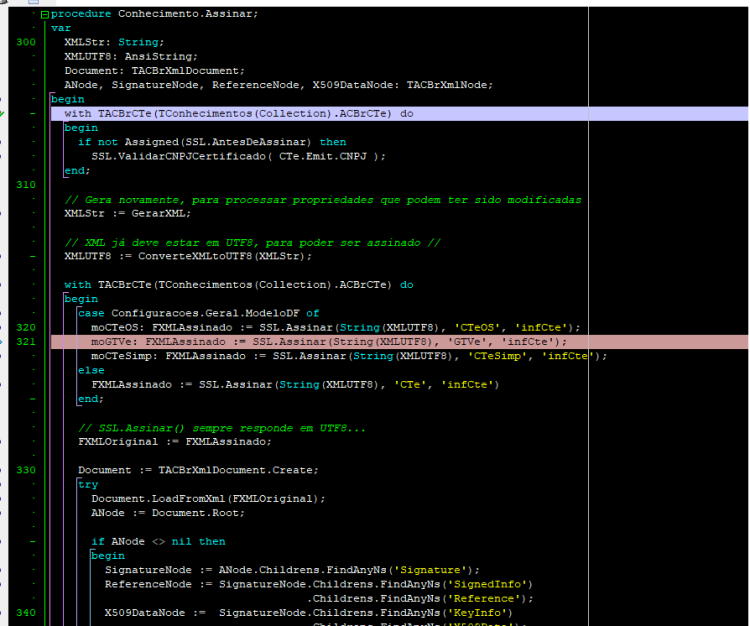750x626 pixels.
Task: Click the 'XML já deve estar em UTF8' comment
Action: point(253,242)
